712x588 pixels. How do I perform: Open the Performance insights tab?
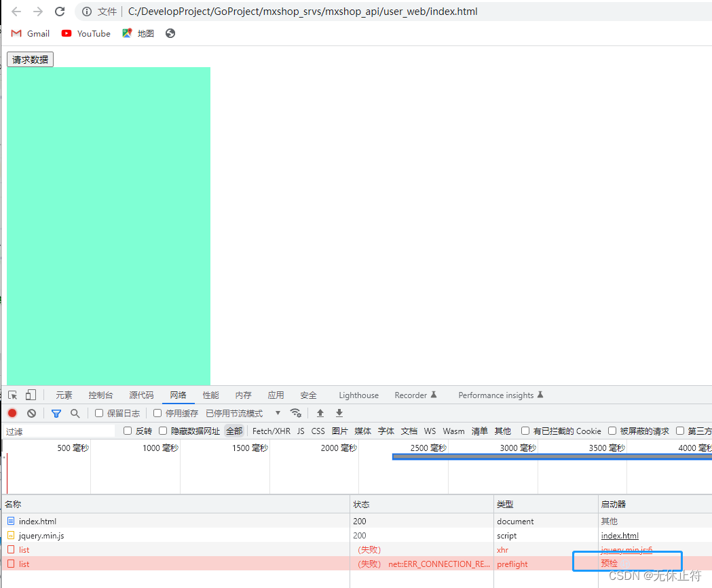501,395
